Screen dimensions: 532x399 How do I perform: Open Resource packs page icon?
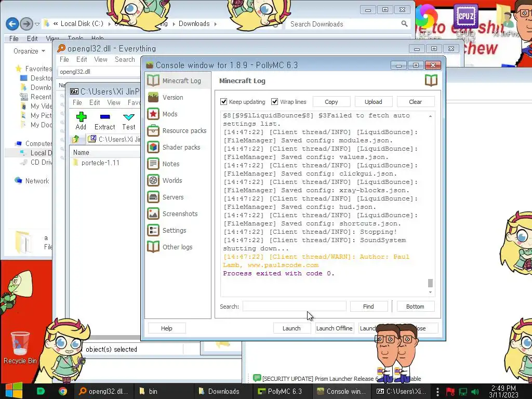point(153,130)
